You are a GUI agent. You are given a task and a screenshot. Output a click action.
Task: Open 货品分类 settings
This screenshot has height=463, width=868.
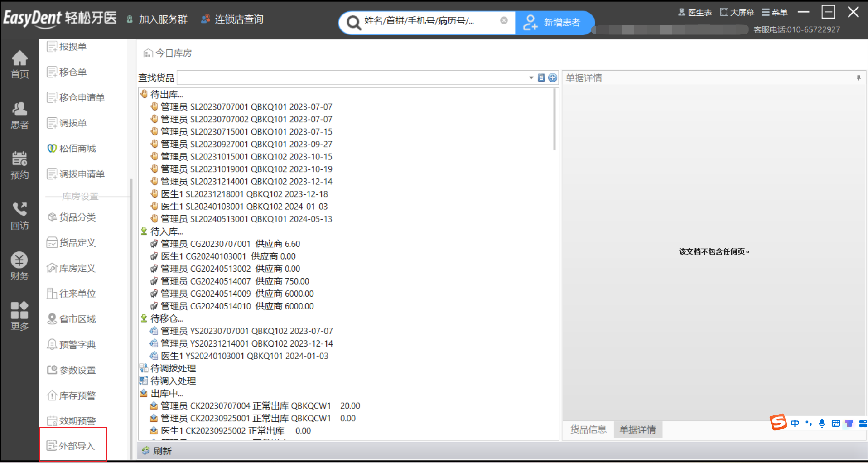pyautogui.click(x=72, y=217)
